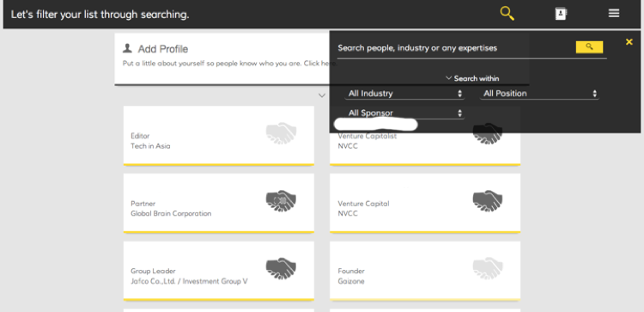644x312 pixels.
Task: Open the Group Leader Jafco Co.,Ltd. profile text
Action: pos(190,276)
